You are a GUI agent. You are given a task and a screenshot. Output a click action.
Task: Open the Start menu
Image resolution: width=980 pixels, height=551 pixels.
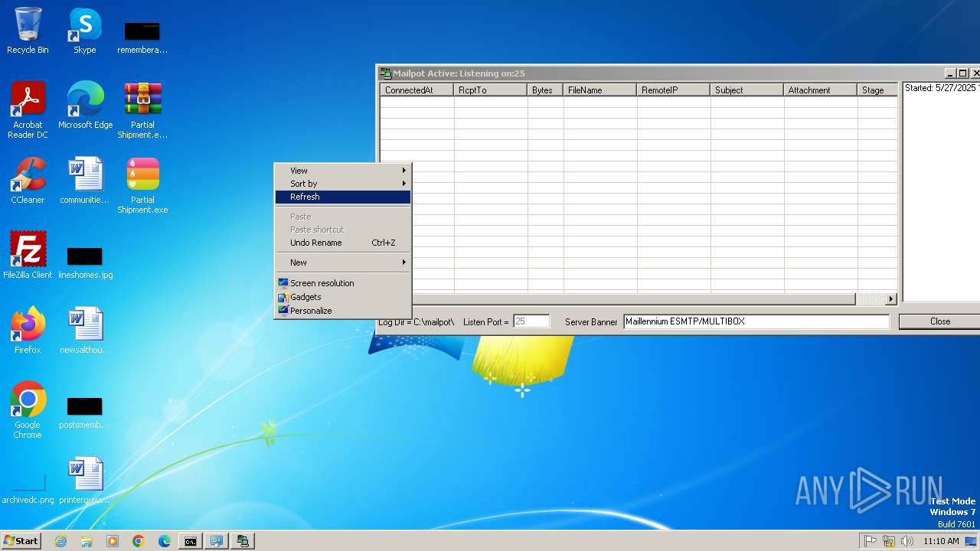pyautogui.click(x=21, y=541)
